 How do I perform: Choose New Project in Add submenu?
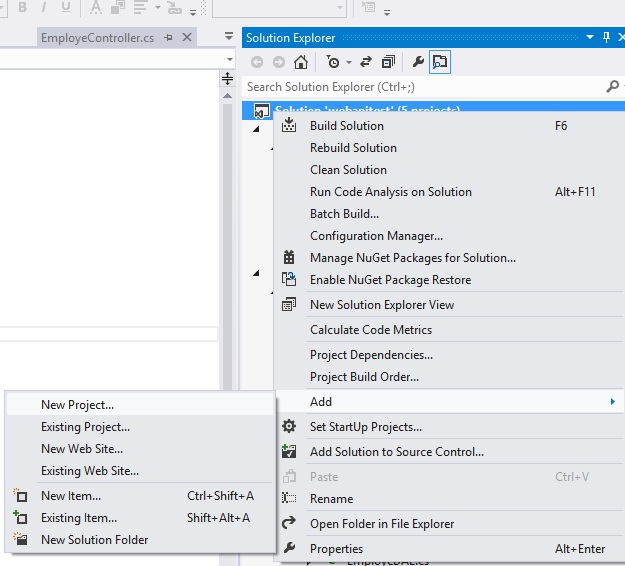[x=140, y=405]
